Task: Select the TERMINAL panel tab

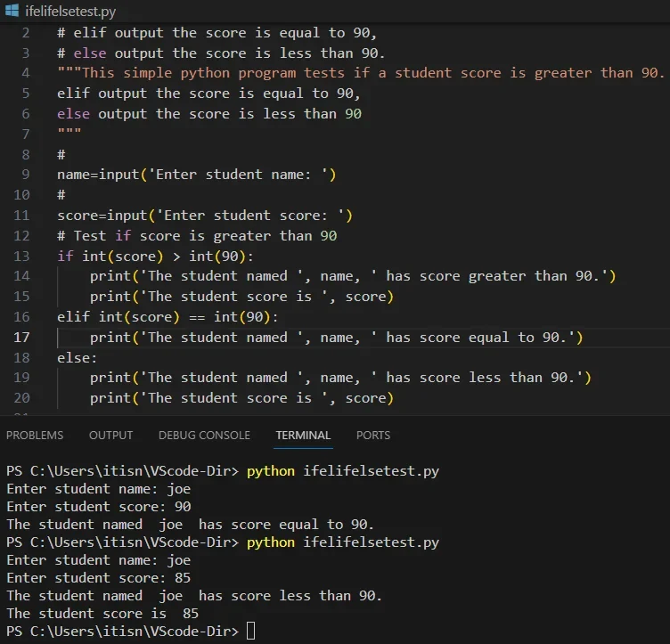Action: pos(303,436)
